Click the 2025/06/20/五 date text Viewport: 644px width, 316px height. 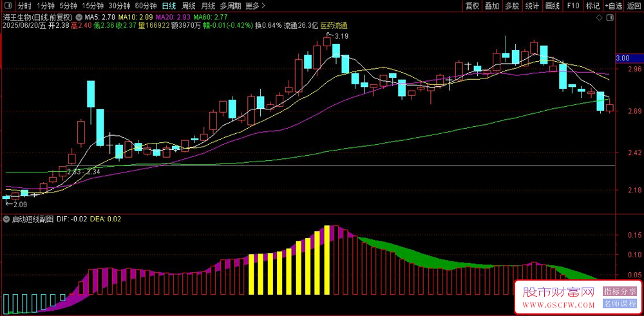point(24,26)
